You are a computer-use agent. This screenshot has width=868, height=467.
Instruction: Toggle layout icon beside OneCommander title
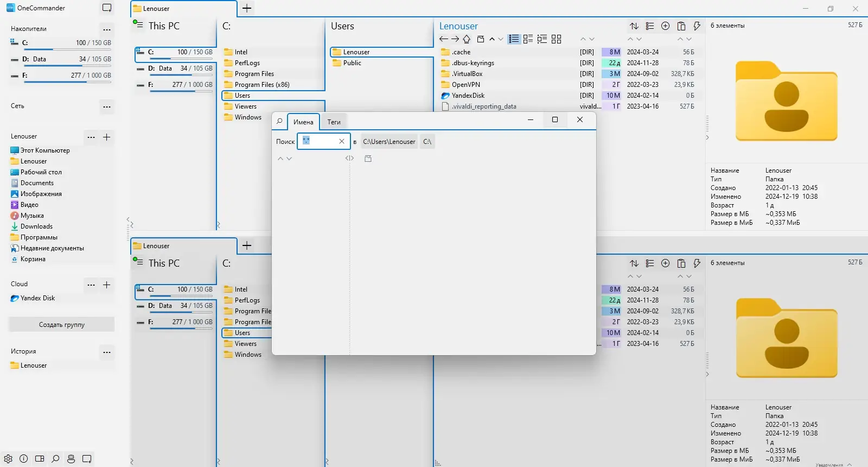click(107, 8)
